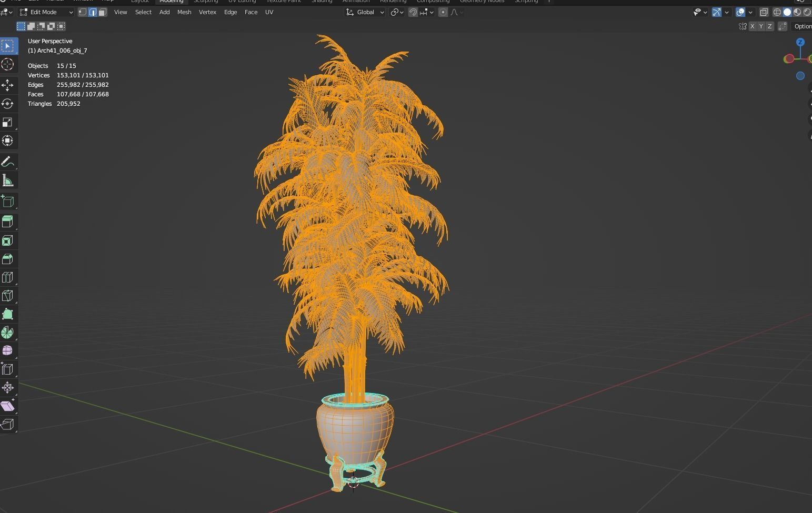Toggle X-ray view
This screenshot has height=513, width=812.
(x=764, y=12)
